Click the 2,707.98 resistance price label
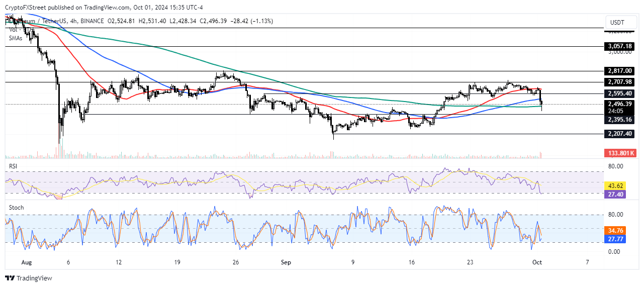This screenshot has height=287, width=644. pos(618,82)
